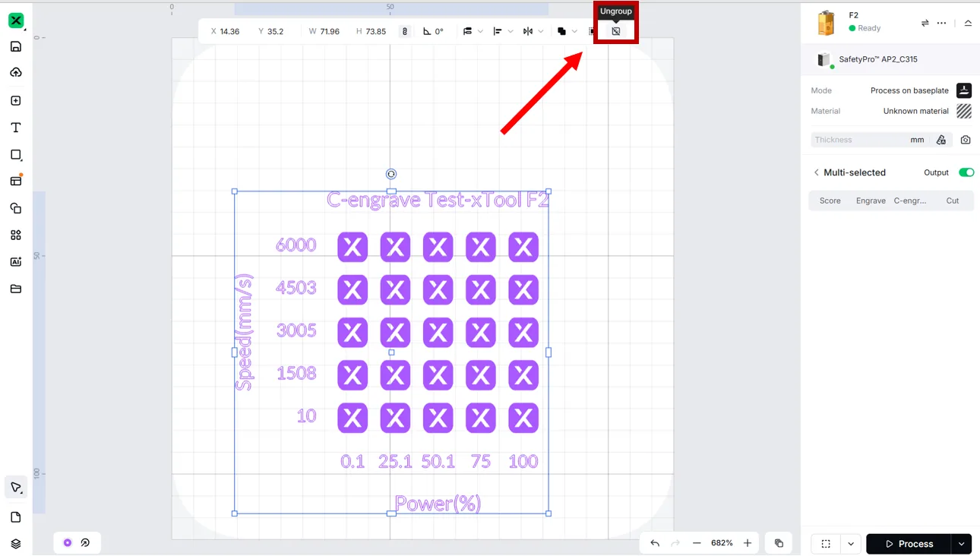Collapse the device panel with chevron

[968, 23]
